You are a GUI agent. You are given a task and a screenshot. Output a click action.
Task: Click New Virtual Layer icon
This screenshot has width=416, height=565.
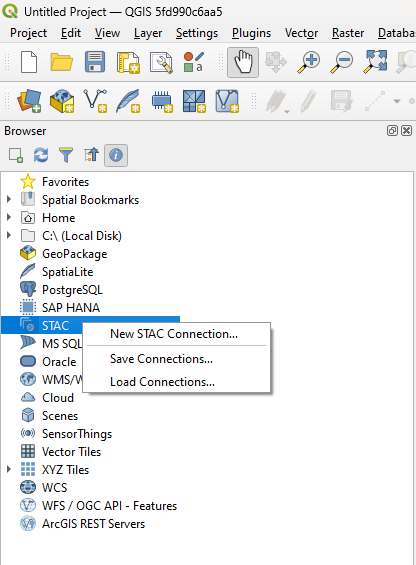tap(227, 101)
